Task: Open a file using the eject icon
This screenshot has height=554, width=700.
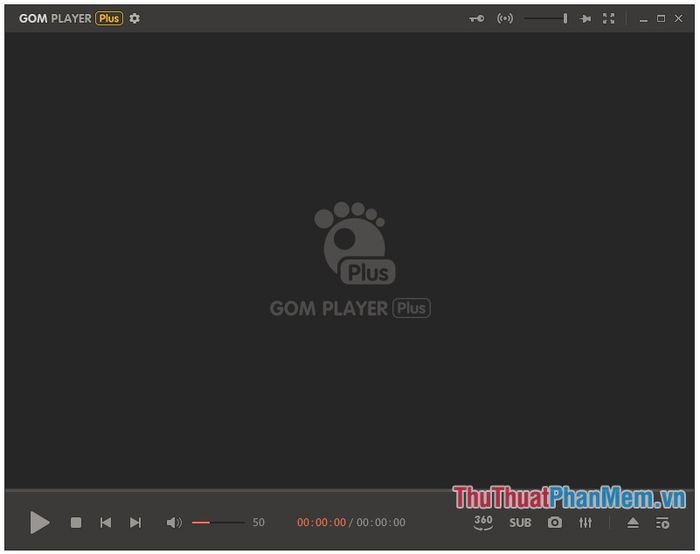Action: [x=633, y=523]
